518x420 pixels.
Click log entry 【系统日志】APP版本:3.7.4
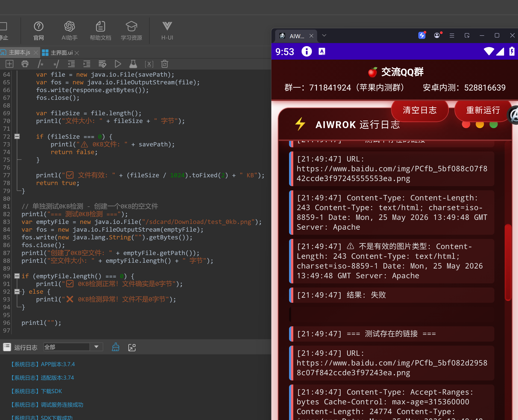(x=43, y=364)
